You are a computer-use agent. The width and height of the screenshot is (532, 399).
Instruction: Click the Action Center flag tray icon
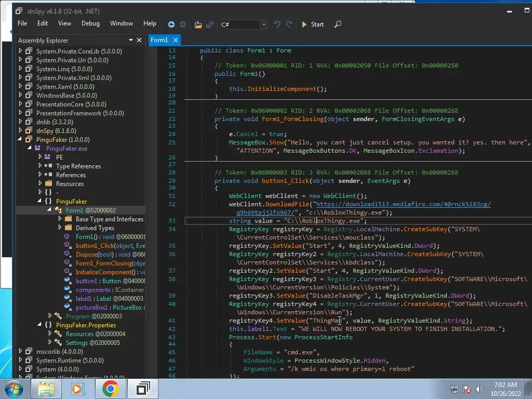coord(467,389)
